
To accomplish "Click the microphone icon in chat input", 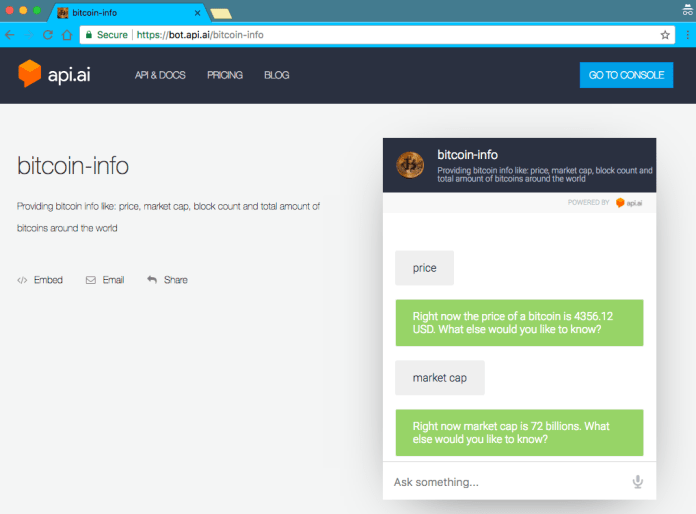I will click(637, 482).
